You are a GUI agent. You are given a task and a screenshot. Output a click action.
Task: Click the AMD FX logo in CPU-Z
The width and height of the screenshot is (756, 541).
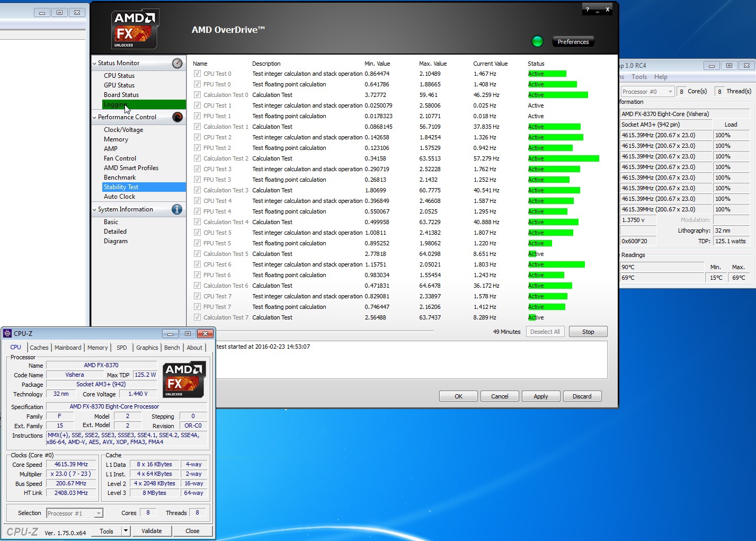[x=184, y=379]
